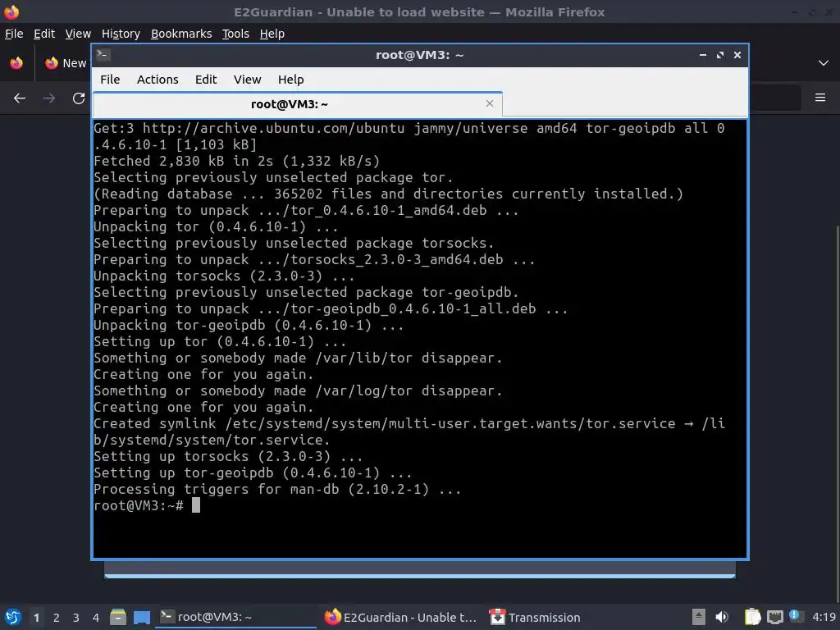Maximize the terminal window
The image size is (840, 630).
click(720, 55)
